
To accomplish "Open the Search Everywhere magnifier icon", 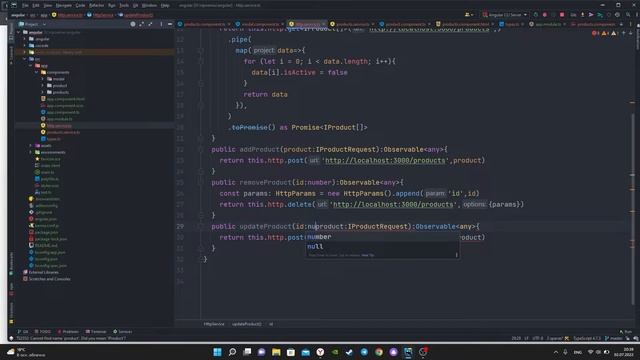I will [628, 15].
